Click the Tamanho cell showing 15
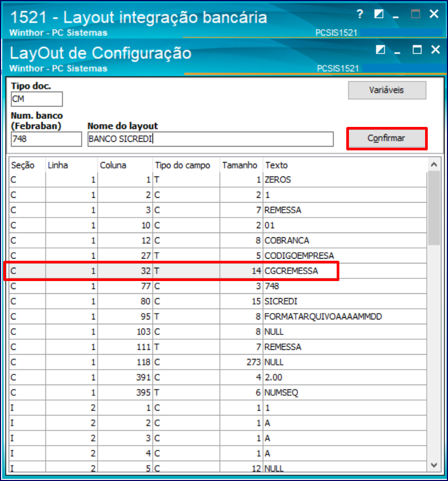The height and width of the screenshot is (481, 448). [x=241, y=301]
